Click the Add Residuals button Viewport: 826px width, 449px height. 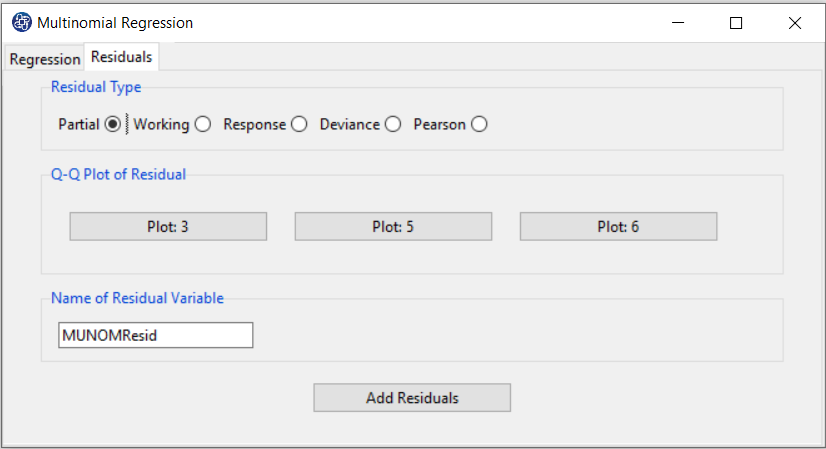412,398
